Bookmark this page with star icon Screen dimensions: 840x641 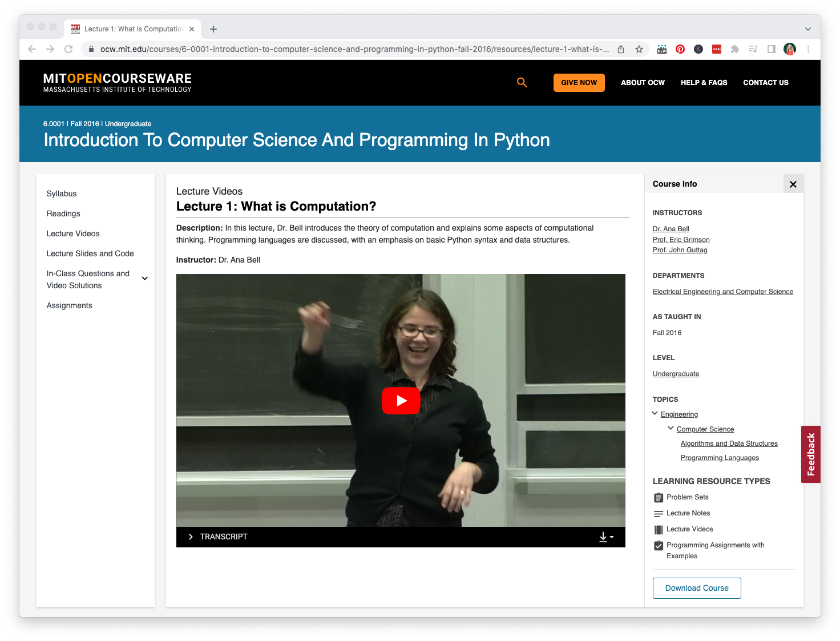639,50
